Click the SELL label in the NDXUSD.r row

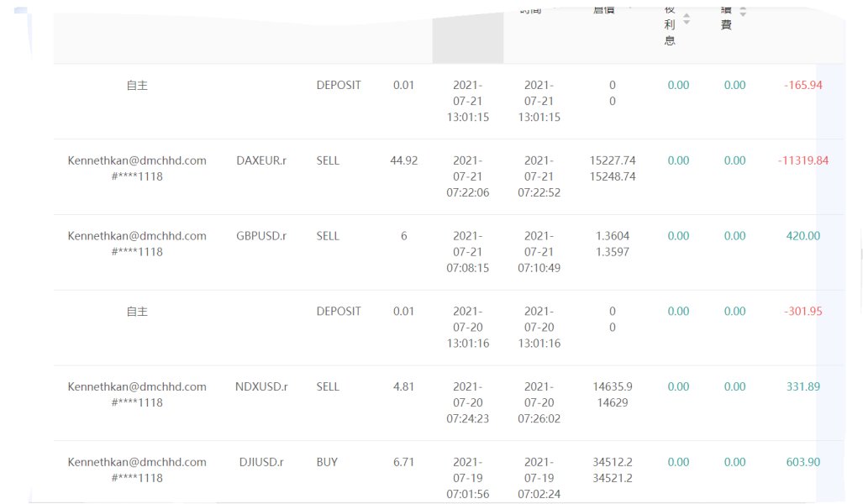[x=328, y=387]
